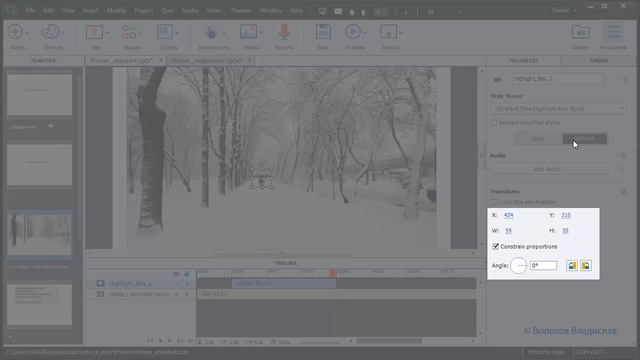This screenshot has height=360, width=640.
Task: Click the Objects toolbar icon
Action: (x=165, y=32)
